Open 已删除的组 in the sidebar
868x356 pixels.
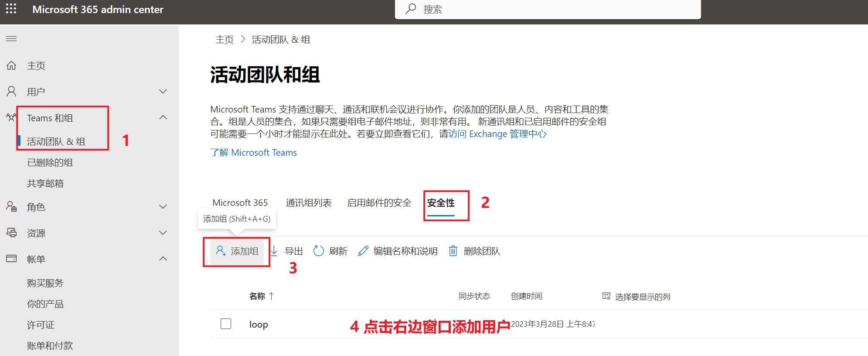tap(50, 162)
